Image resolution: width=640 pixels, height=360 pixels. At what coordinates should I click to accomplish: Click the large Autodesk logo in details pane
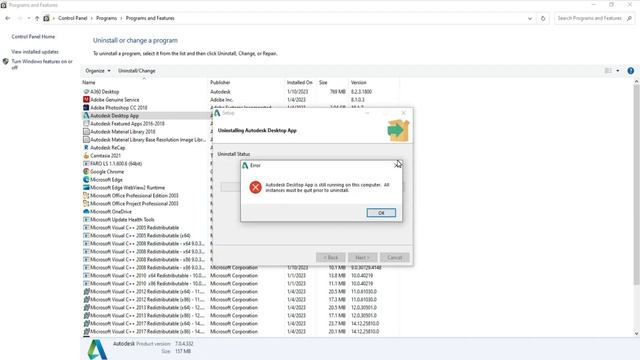tap(97, 349)
